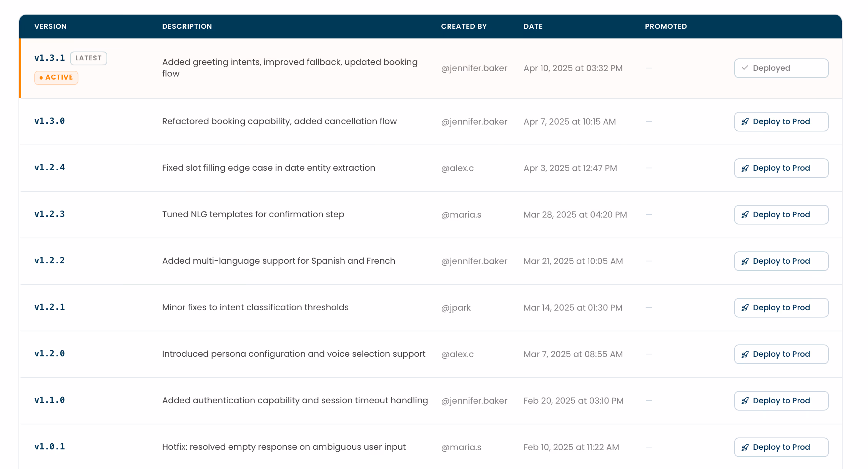The height and width of the screenshot is (469, 868).
Task: Click the DESCRIPTION column header
Action: click(x=187, y=26)
